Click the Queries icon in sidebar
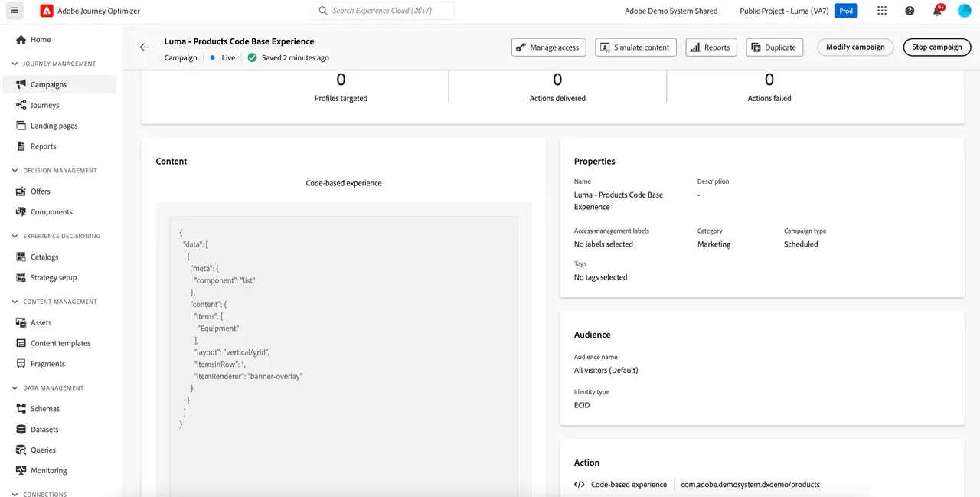980x497 pixels. 21,450
